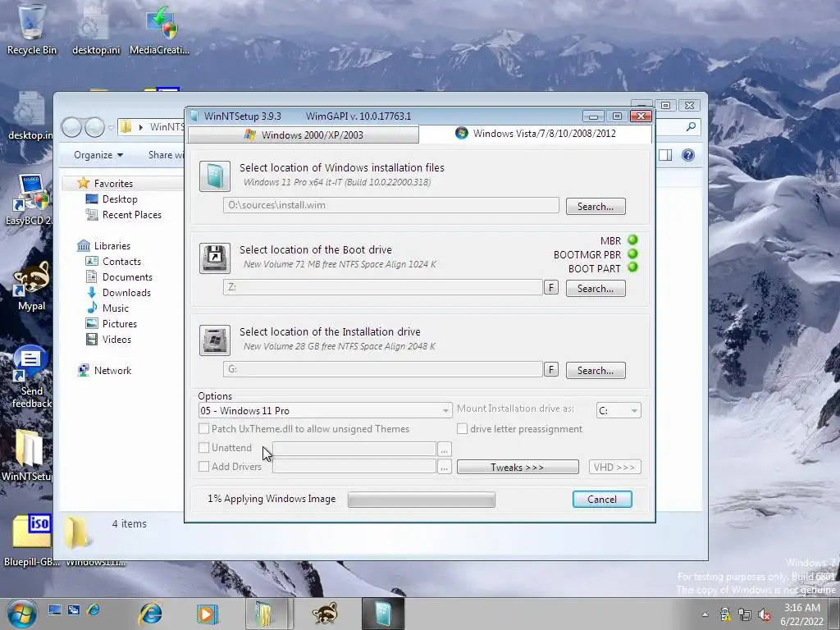Open the Tweaks >>> button
This screenshot has width=840, height=630.
[518, 467]
